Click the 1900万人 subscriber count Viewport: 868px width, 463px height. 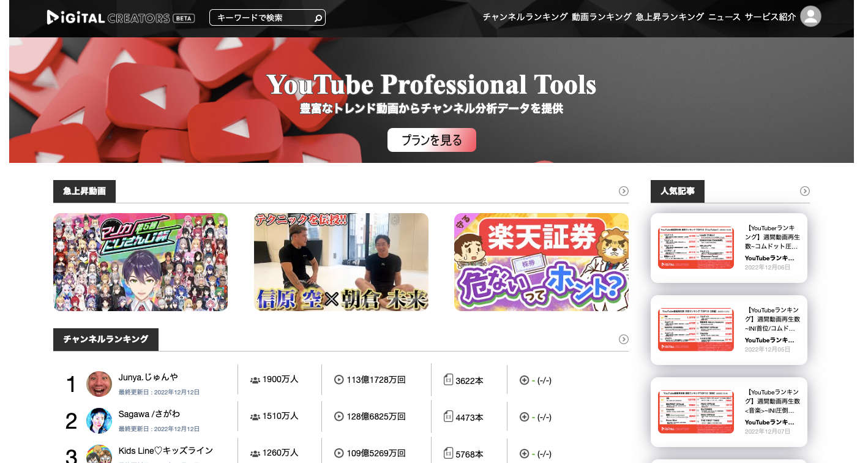280,380
